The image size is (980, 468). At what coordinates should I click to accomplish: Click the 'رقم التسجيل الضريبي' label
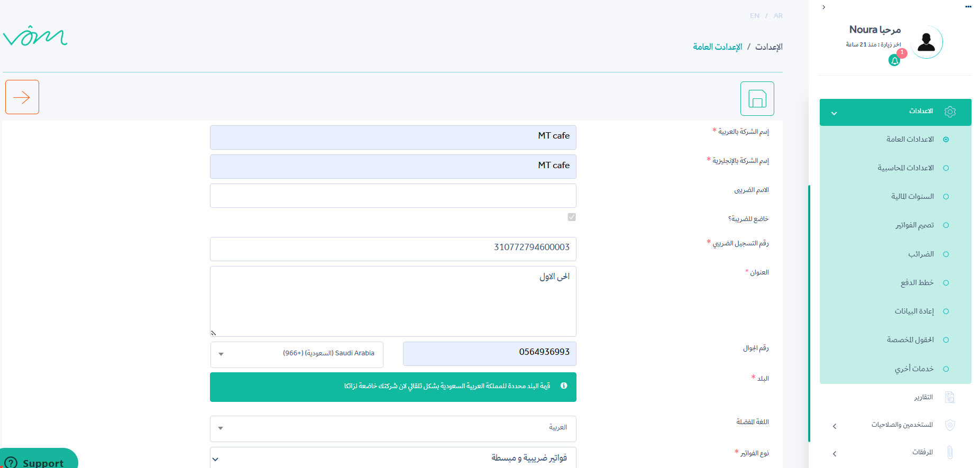coord(740,243)
